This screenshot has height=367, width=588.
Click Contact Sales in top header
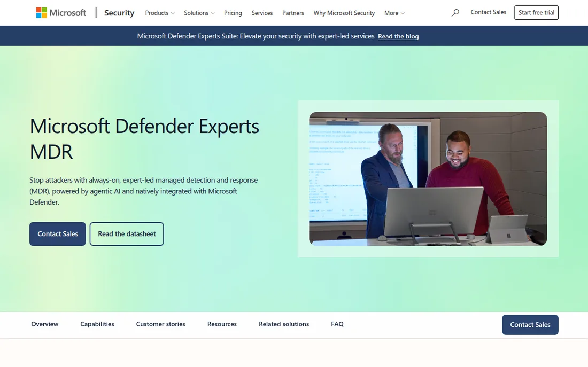(488, 12)
